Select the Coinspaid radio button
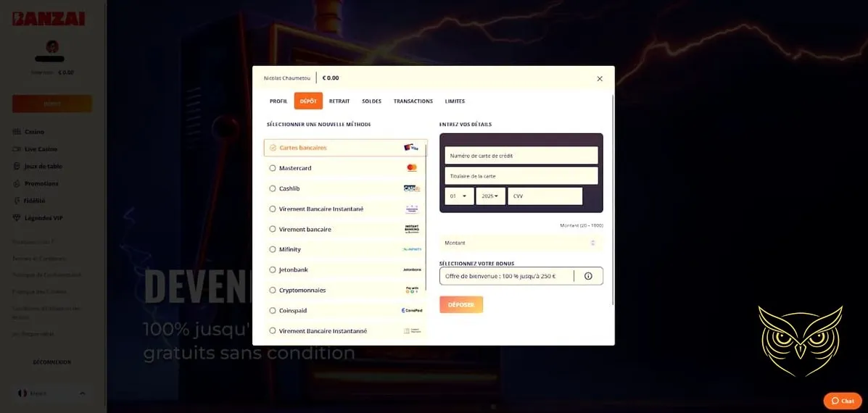868x413 pixels. 273,311
